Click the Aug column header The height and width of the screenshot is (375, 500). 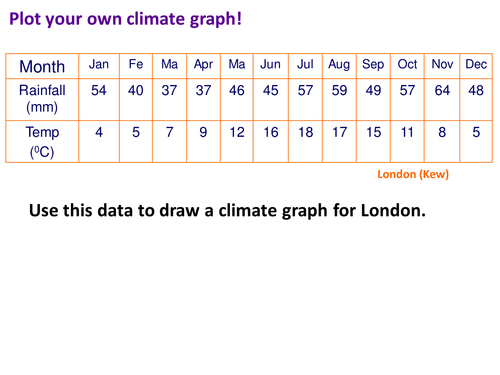click(x=339, y=65)
